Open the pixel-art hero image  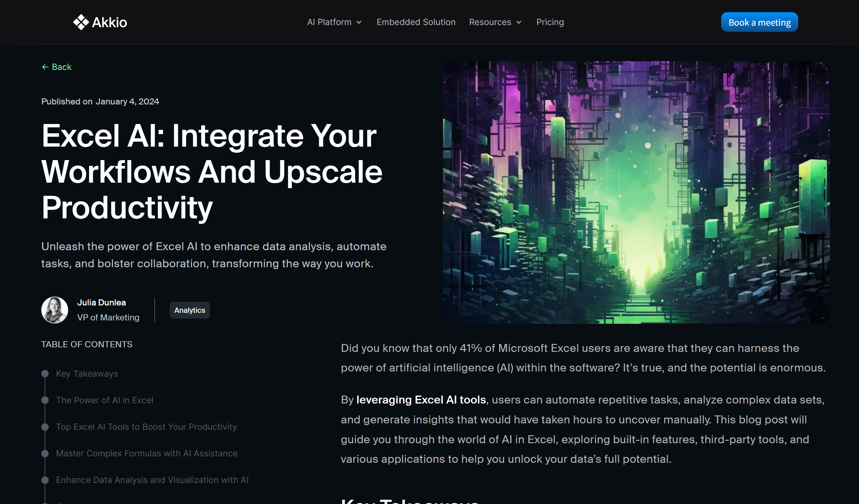pyautogui.click(x=636, y=192)
